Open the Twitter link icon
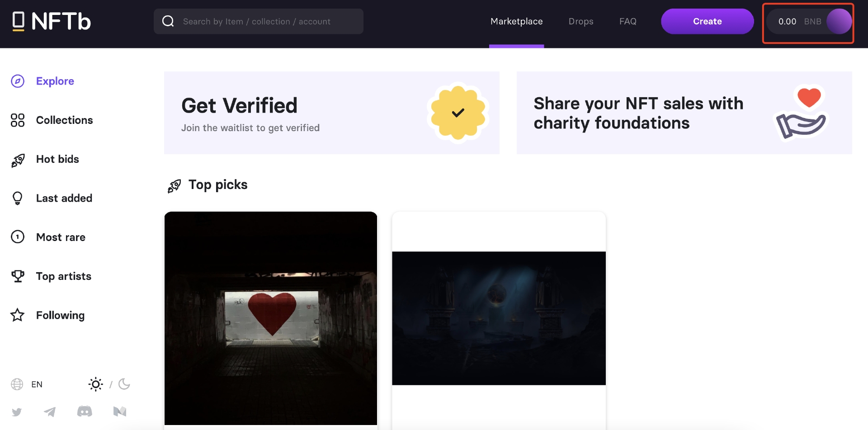The width and height of the screenshot is (868, 430). [17, 412]
